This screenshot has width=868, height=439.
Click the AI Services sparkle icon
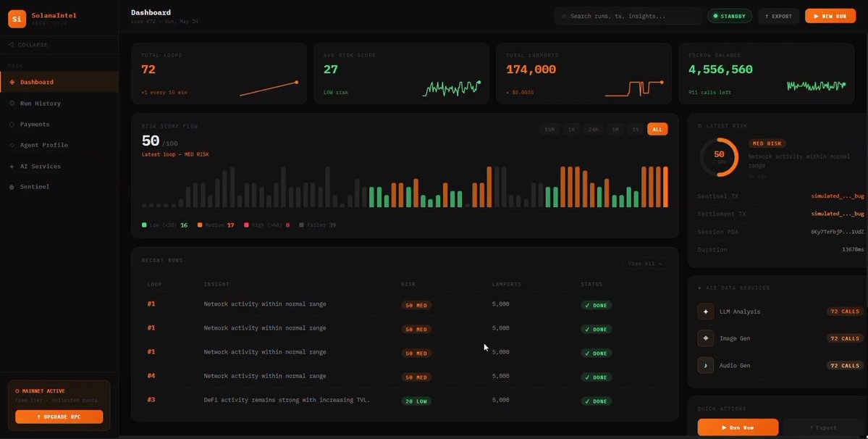point(12,166)
